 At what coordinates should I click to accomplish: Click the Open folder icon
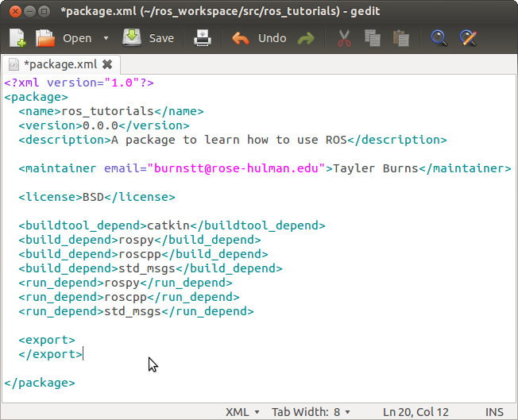coord(45,38)
